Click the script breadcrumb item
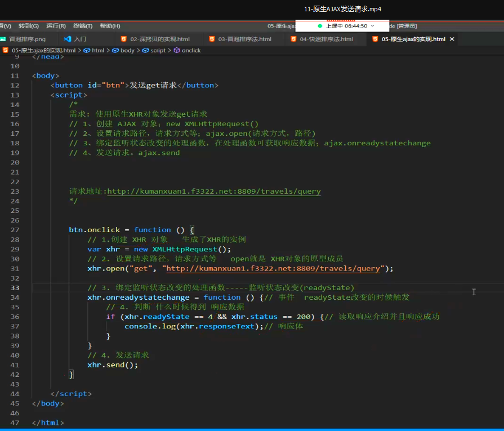504x431 pixels. click(x=158, y=50)
